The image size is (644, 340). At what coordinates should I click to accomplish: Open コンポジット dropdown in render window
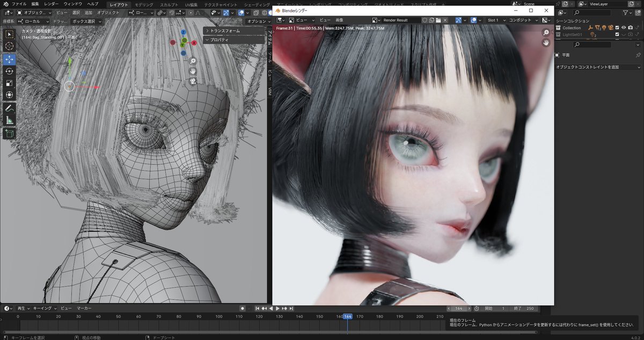[x=523, y=20]
